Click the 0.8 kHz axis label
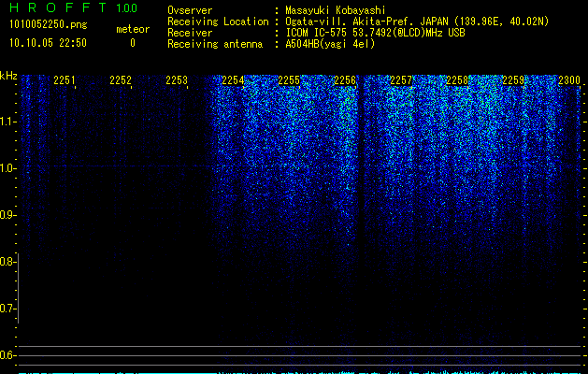 point(7,262)
